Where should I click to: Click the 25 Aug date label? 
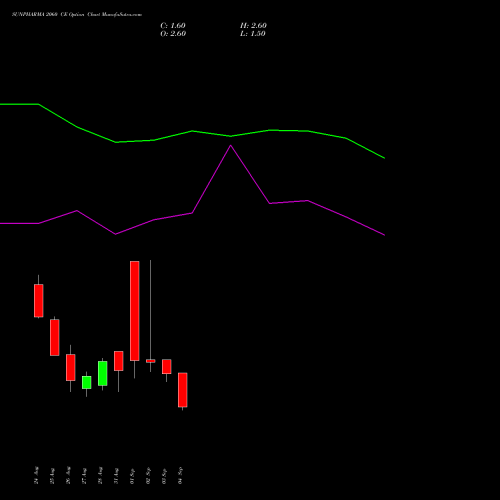52,476
